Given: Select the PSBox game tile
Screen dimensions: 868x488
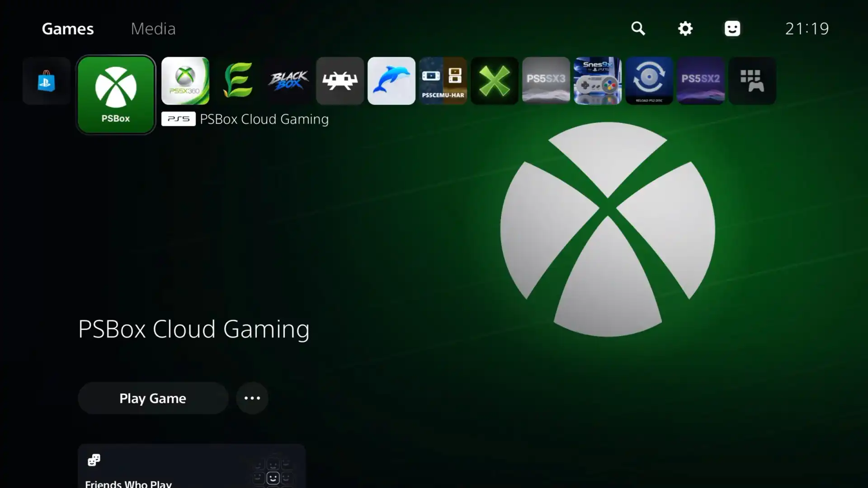Looking at the screenshot, I should 116,95.
